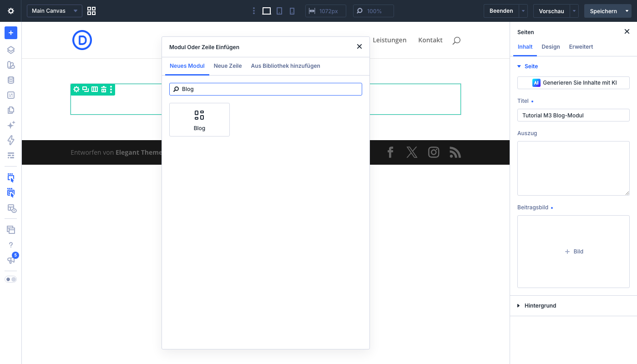Click the RSS feed icon in footer
Viewport: 637px width, 364px height.
pyautogui.click(x=455, y=152)
